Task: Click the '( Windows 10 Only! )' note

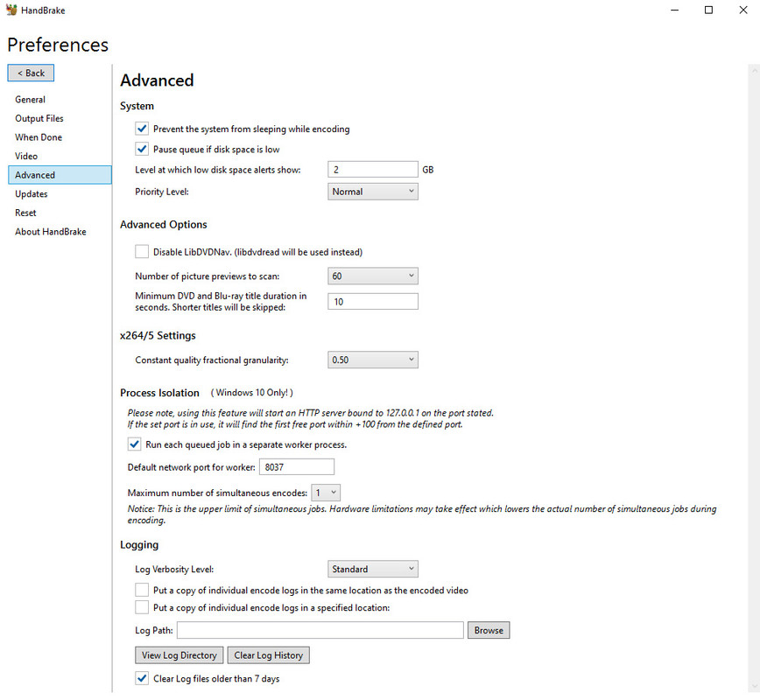Action: pos(251,393)
